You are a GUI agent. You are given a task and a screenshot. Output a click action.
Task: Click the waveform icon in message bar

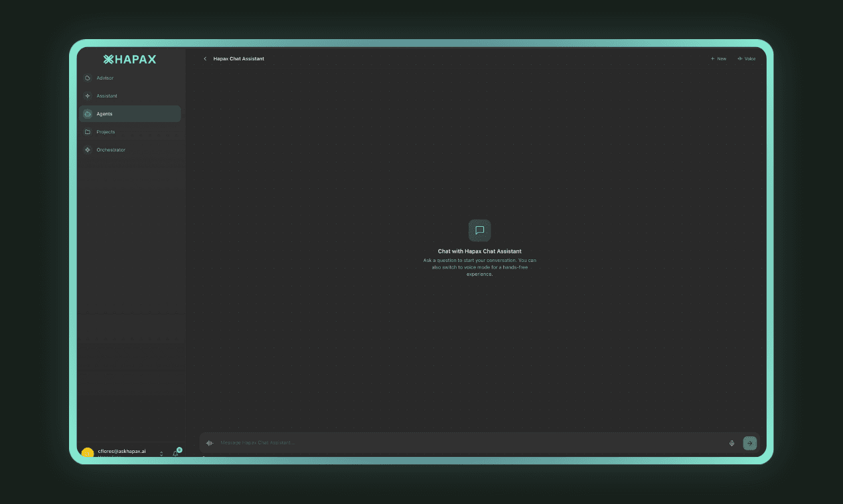pos(210,443)
